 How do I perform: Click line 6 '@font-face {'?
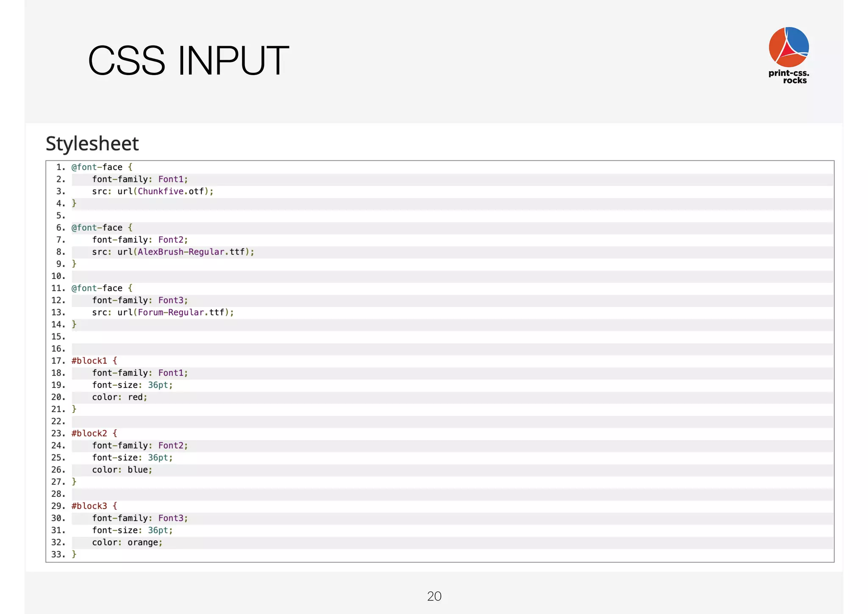click(x=102, y=228)
